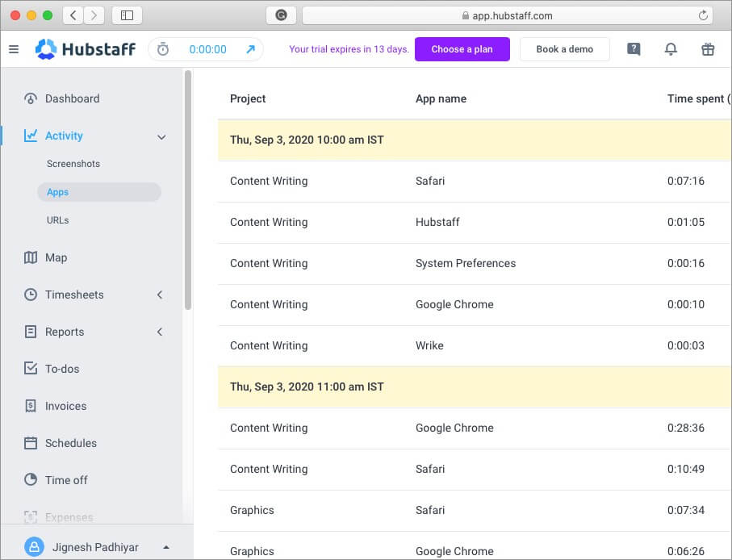Viewport: 732px width, 560px height.
Task: Click the Reports document icon
Action: pyautogui.click(x=31, y=332)
